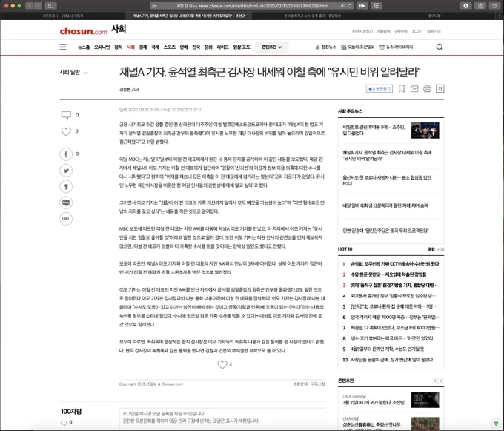This screenshot has height=431, width=504.
Task: Switch HOT 10 to 종합 tab
Action: click(431, 249)
